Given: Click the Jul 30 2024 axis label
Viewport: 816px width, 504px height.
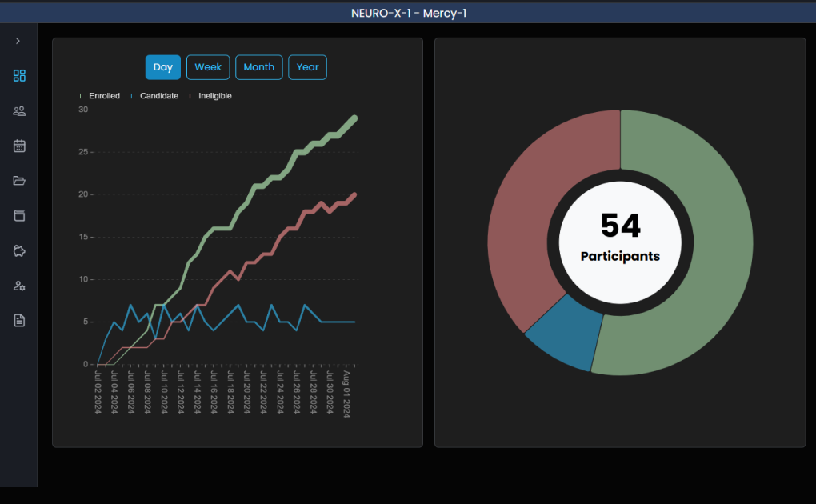Looking at the screenshot, I should click(330, 393).
